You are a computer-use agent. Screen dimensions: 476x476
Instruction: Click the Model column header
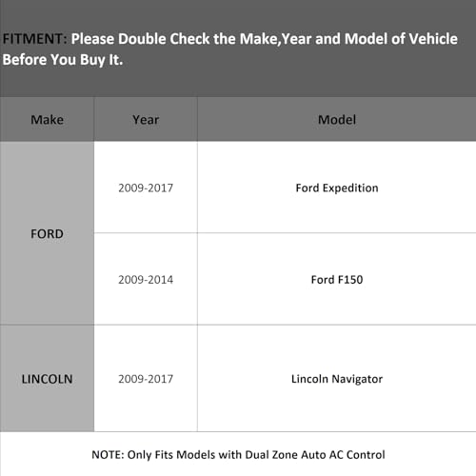(x=337, y=120)
